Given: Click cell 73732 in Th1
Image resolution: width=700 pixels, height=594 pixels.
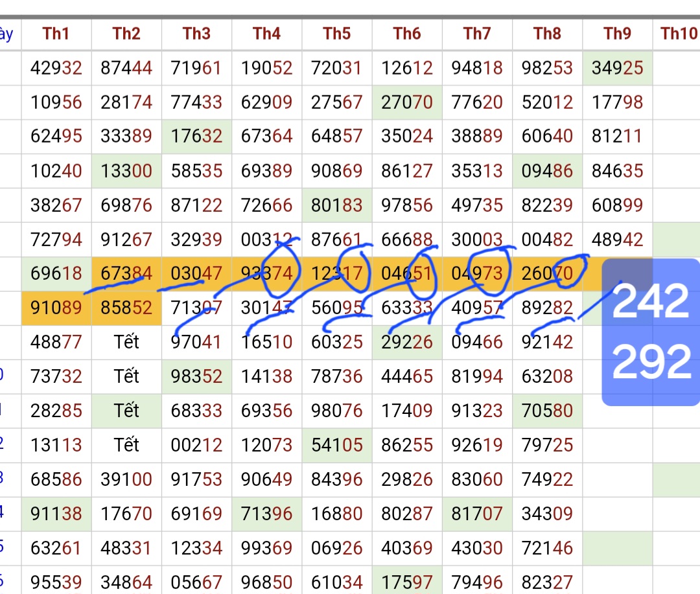Looking at the screenshot, I should point(56,376).
